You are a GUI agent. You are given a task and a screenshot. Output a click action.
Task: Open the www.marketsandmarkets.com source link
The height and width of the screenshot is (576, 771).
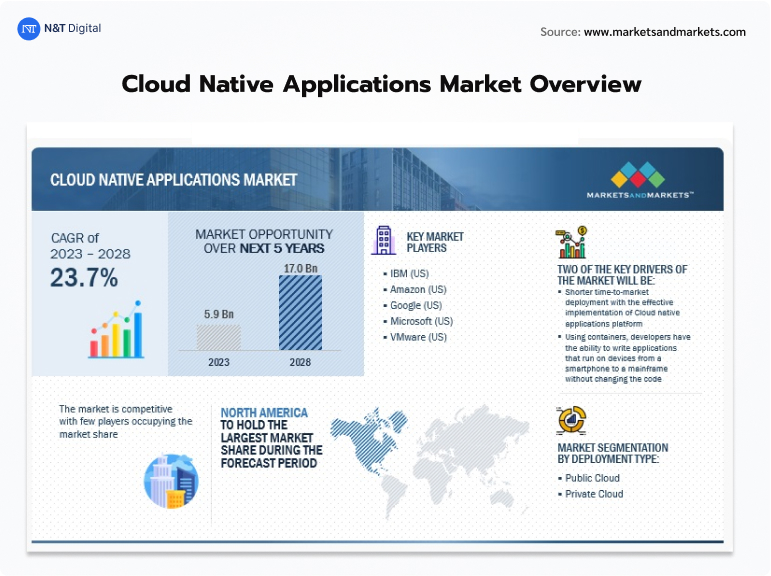(664, 32)
